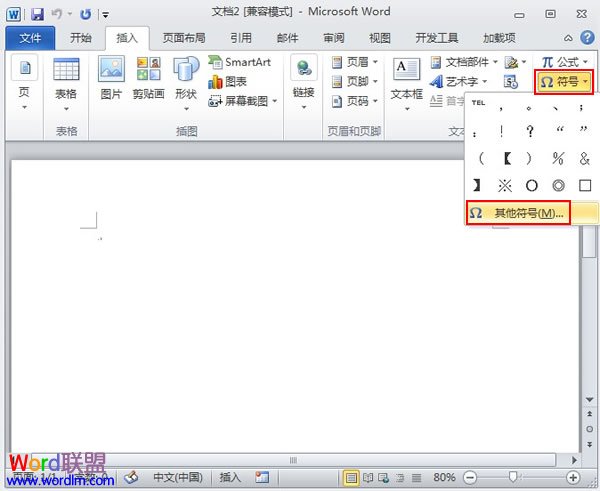Screen dimensions: 600x491
Task: Switch to the 视图 tab
Action: [x=380, y=38]
